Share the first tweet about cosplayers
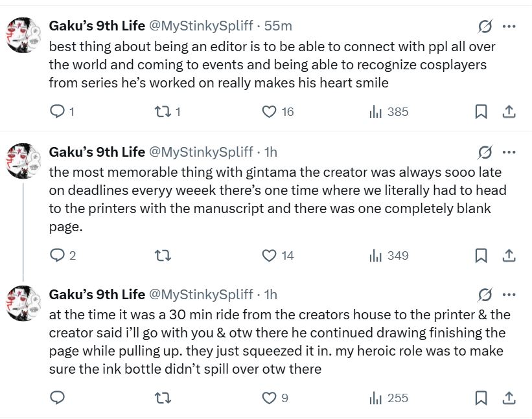Viewport: 532px width, 419px height. (509, 112)
